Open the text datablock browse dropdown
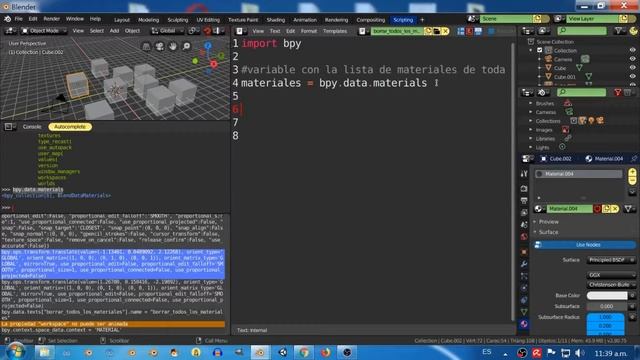Image resolution: width=640 pixels, height=360 pixels. [x=363, y=31]
